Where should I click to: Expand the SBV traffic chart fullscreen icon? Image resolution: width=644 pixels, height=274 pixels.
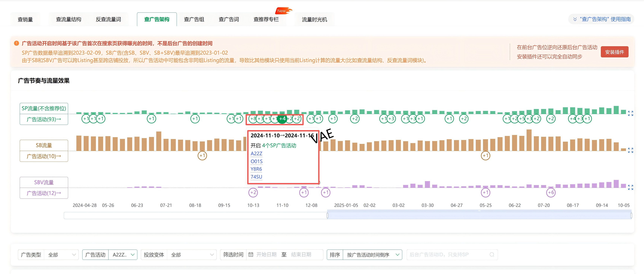(x=630, y=187)
